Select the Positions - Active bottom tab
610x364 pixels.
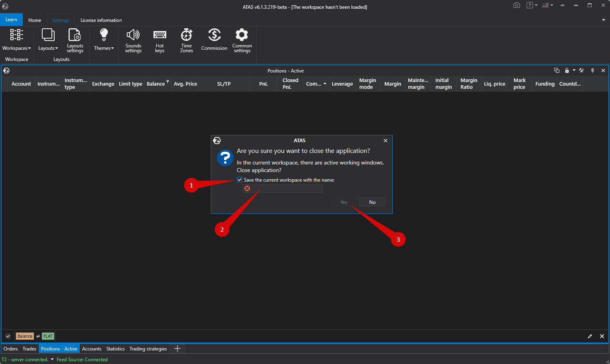[x=59, y=348]
